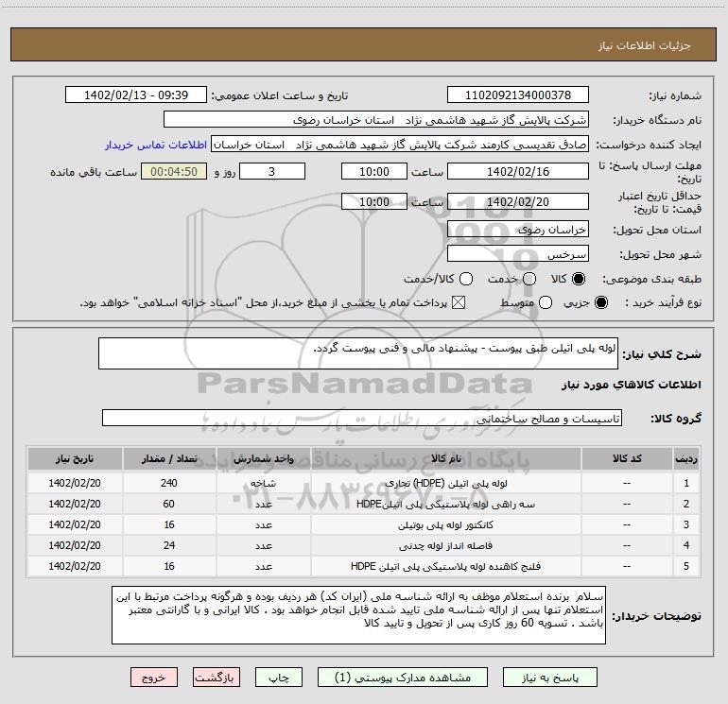Screen dimensions: 728x704
Task: Click quantity 60 in second row
Action: click(169, 504)
